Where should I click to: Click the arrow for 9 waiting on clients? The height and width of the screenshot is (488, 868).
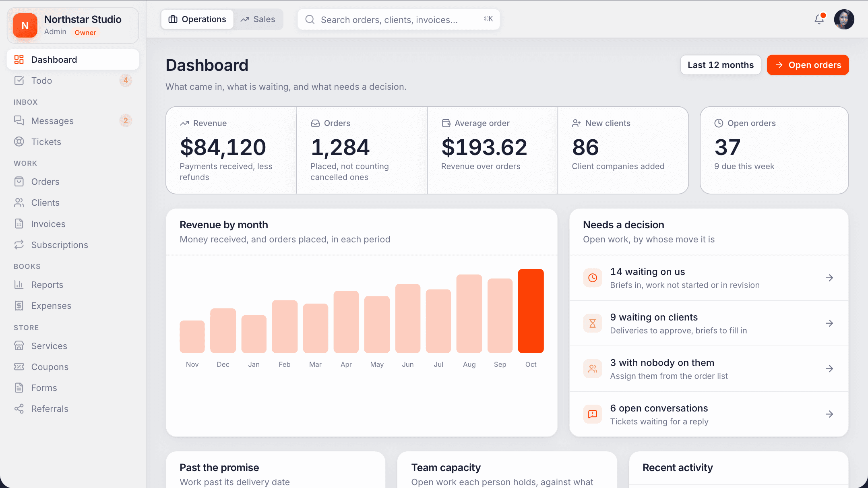(x=829, y=323)
